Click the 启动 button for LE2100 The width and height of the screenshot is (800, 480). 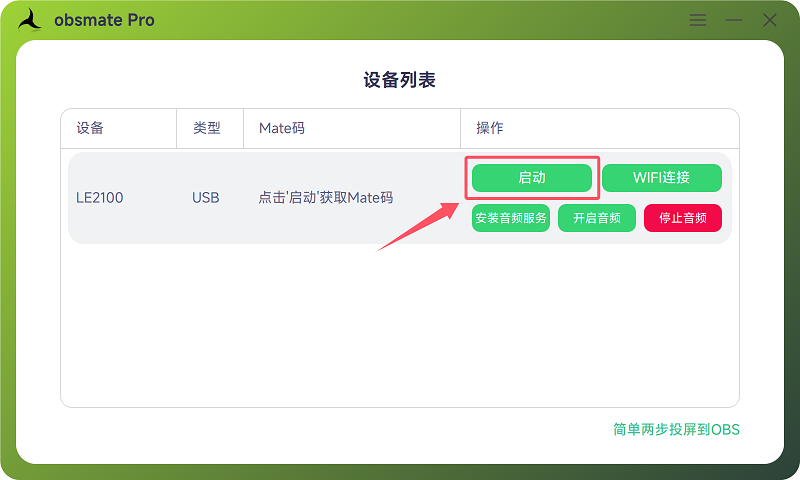[x=532, y=178]
